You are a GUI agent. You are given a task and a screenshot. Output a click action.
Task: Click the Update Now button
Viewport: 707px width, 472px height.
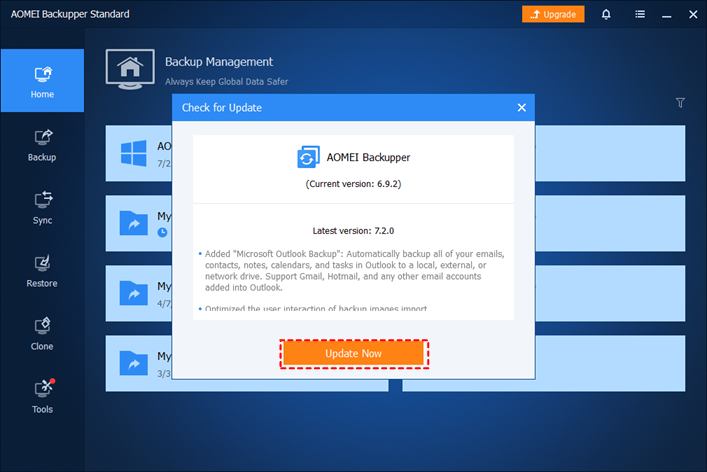pos(354,353)
